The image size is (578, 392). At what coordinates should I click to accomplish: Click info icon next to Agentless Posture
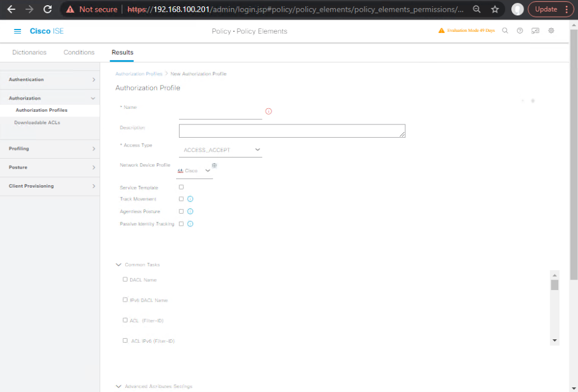coord(190,211)
